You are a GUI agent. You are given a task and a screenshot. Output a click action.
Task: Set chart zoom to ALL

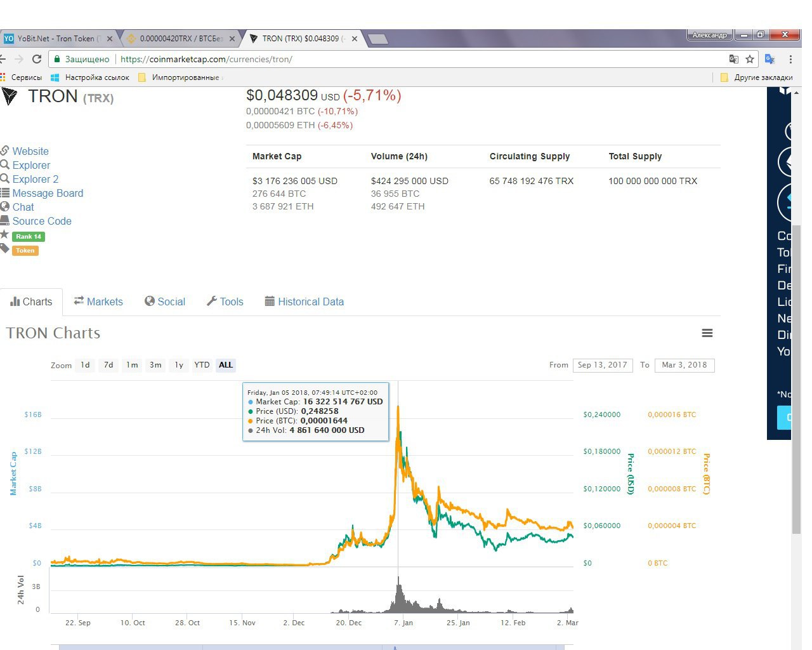click(226, 365)
